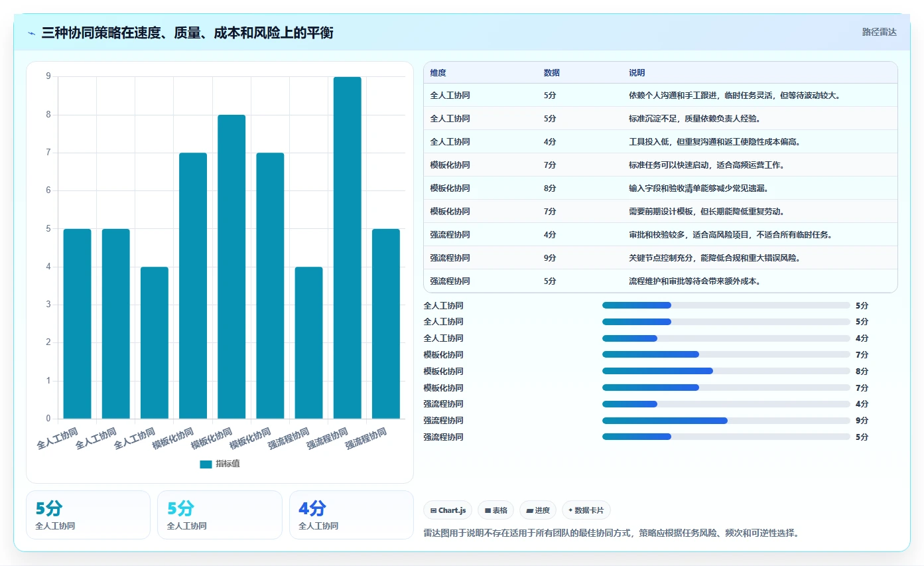
Task: Click the 强流程协同 progress bar showing 4分
Action: click(726, 404)
